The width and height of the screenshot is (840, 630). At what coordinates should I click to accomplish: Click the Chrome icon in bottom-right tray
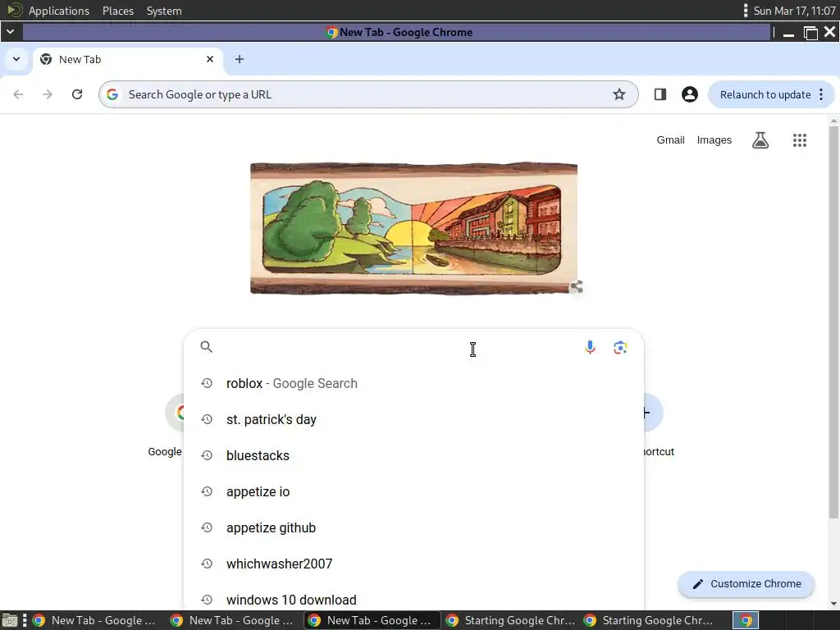tap(746, 620)
